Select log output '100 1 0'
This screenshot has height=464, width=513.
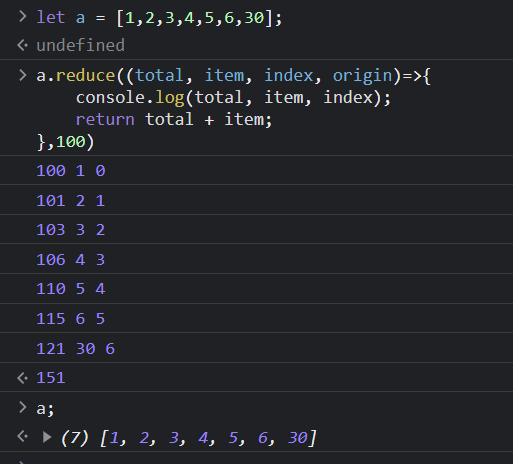click(x=71, y=171)
